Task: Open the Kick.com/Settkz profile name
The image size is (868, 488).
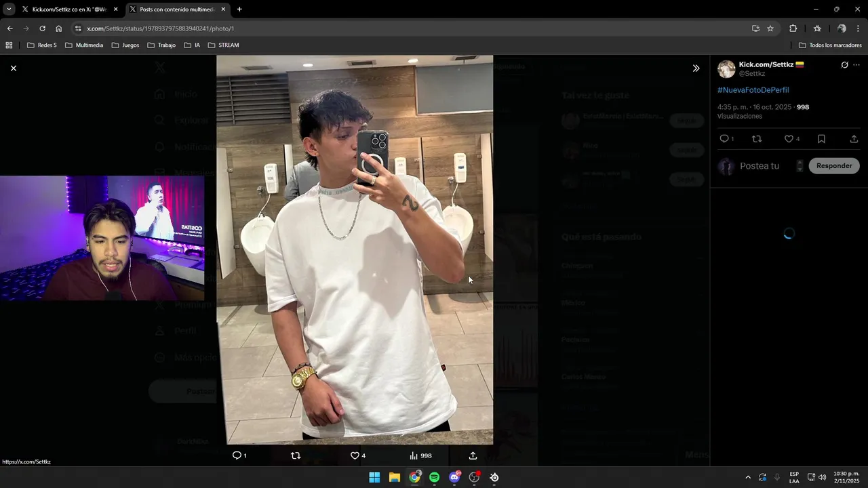Action: coord(767,64)
